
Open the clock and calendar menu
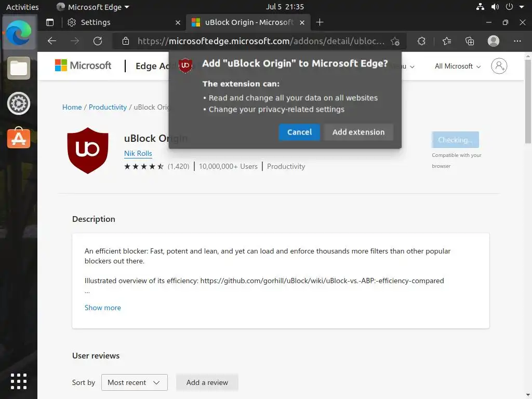click(x=285, y=7)
